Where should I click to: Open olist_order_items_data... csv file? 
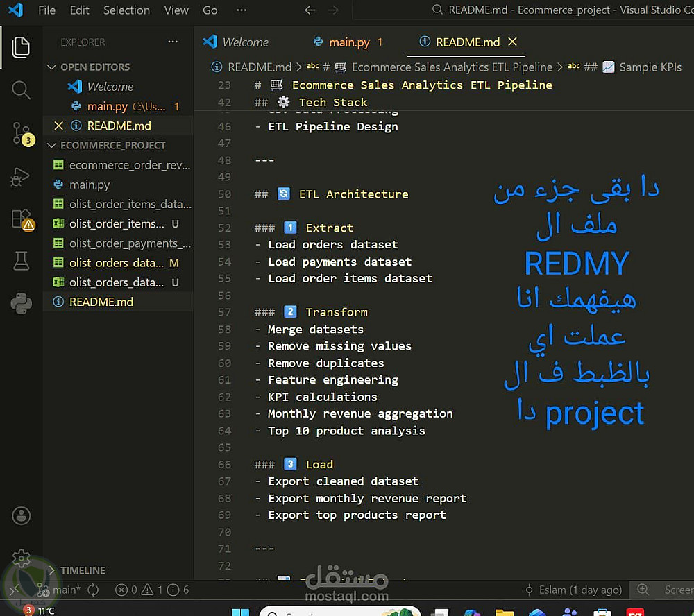(118, 204)
